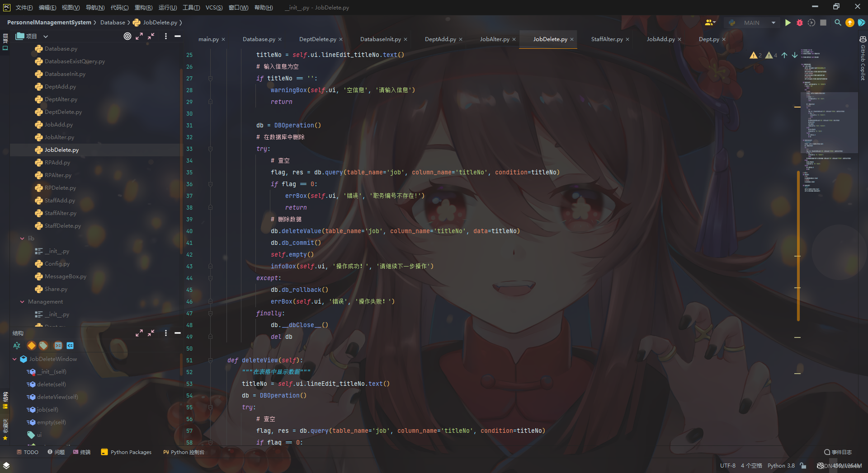Click the Code With Me users icon

pos(710,23)
